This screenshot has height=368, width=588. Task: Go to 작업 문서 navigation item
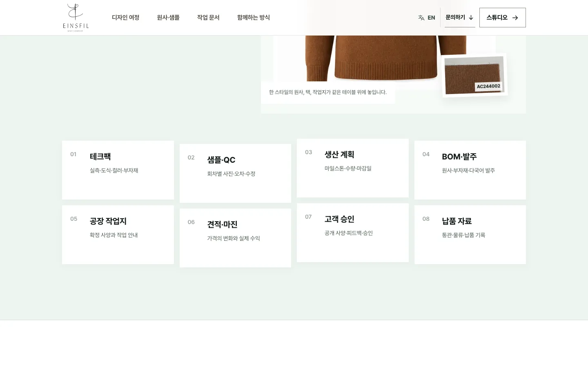208,18
